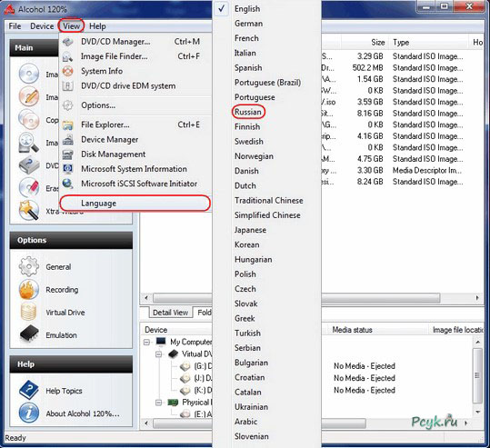The width and height of the screenshot is (490, 448).
Task: Collapse the Physical devices node
Action: pyautogui.click(x=159, y=403)
